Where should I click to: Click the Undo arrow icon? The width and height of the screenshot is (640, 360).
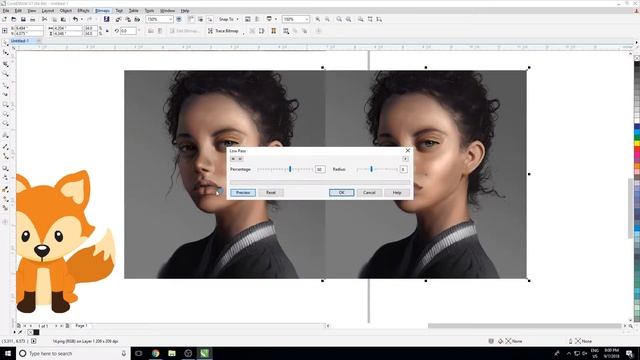pyautogui.click(x=76, y=19)
